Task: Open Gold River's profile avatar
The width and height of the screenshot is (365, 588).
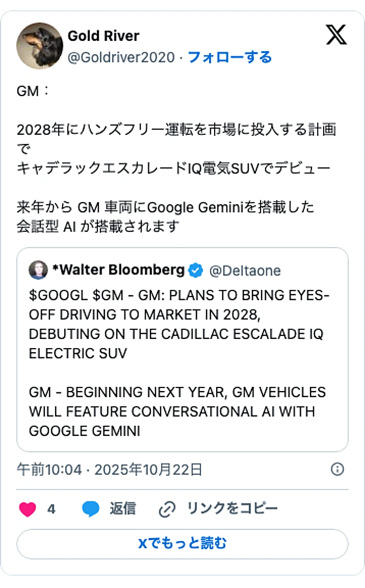Action: point(40,45)
